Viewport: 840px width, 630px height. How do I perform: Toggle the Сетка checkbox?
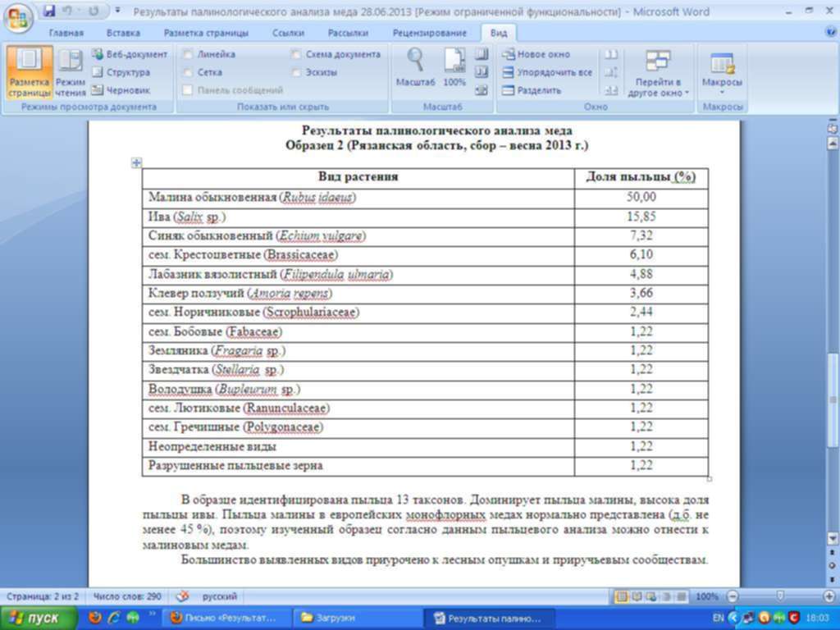[x=189, y=72]
